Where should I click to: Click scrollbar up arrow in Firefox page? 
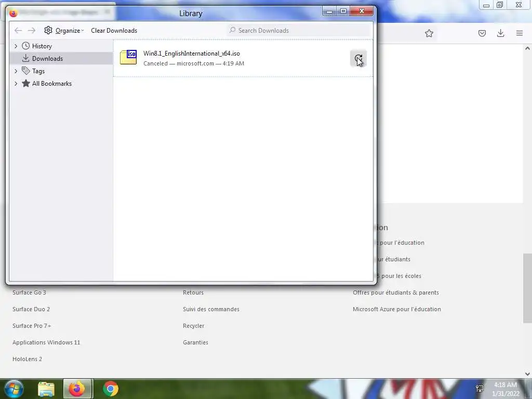coord(527,48)
